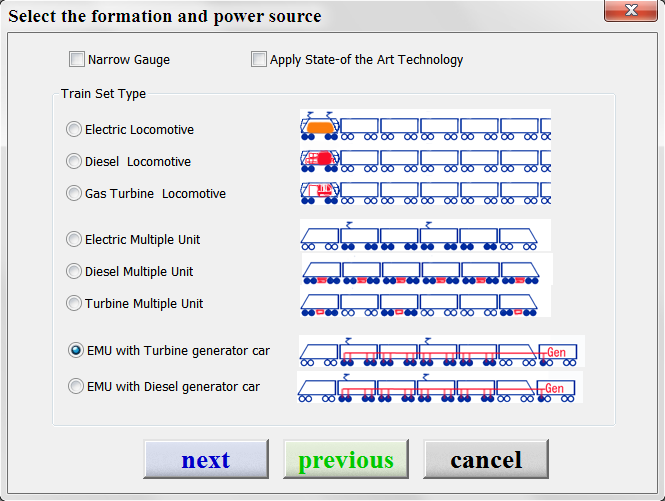Image resolution: width=665 pixels, height=501 pixels.
Task: Click the Train Set Type group label
Action: tap(103, 94)
